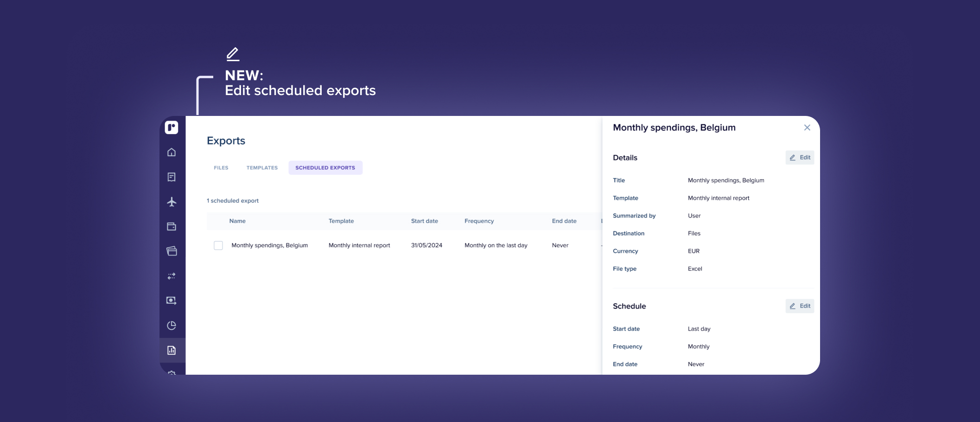Viewport: 980px width, 422px height.
Task: Open the airplane travel section
Action: point(172,202)
